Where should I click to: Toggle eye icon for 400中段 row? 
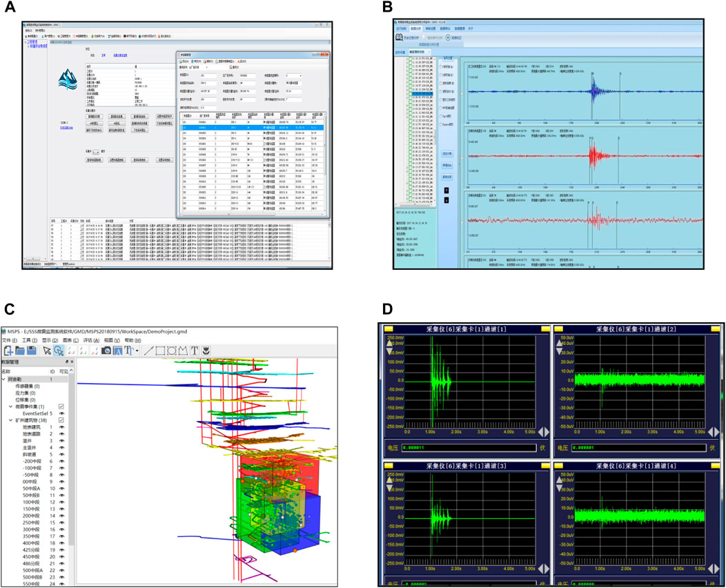(61, 543)
